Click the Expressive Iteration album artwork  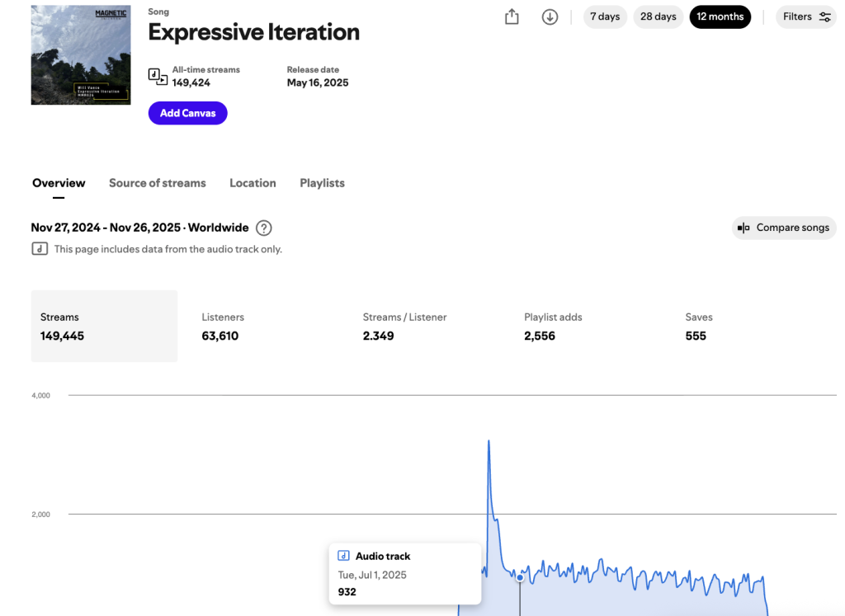click(x=81, y=55)
